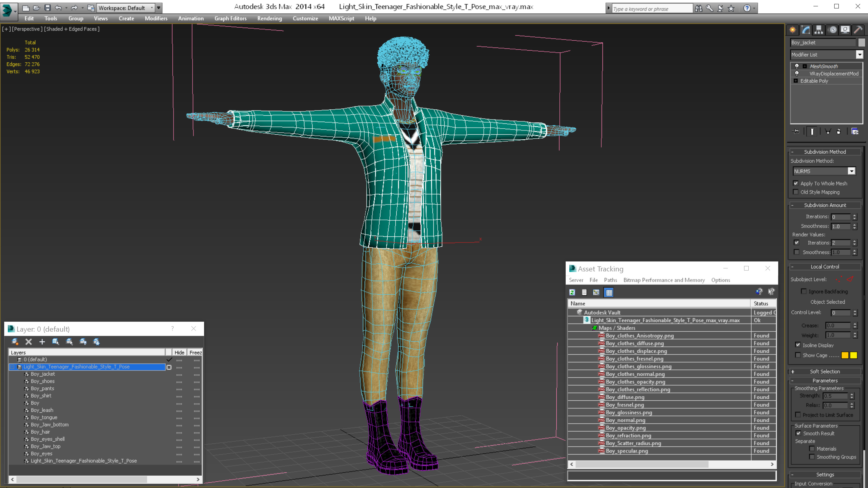Select VRayDisplacementMod in modifier stack
The image size is (868, 488).
click(x=834, y=74)
